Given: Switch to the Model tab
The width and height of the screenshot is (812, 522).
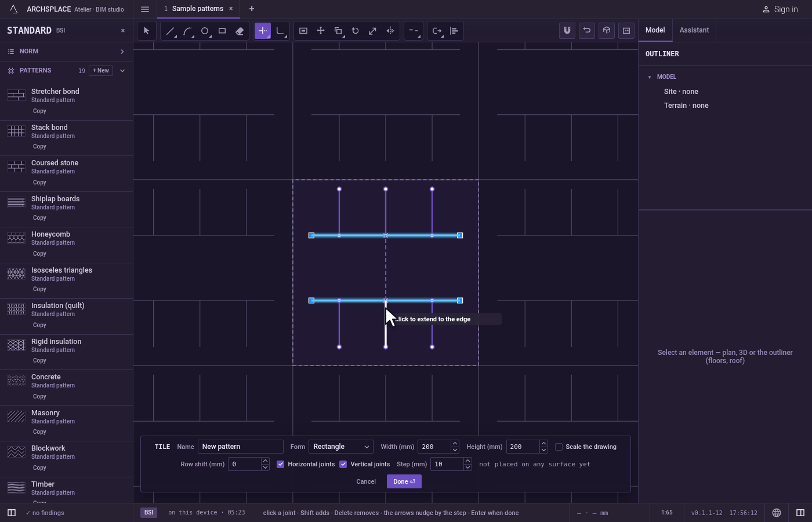Looking at the screenshot, I should click(x=655, y=30).
